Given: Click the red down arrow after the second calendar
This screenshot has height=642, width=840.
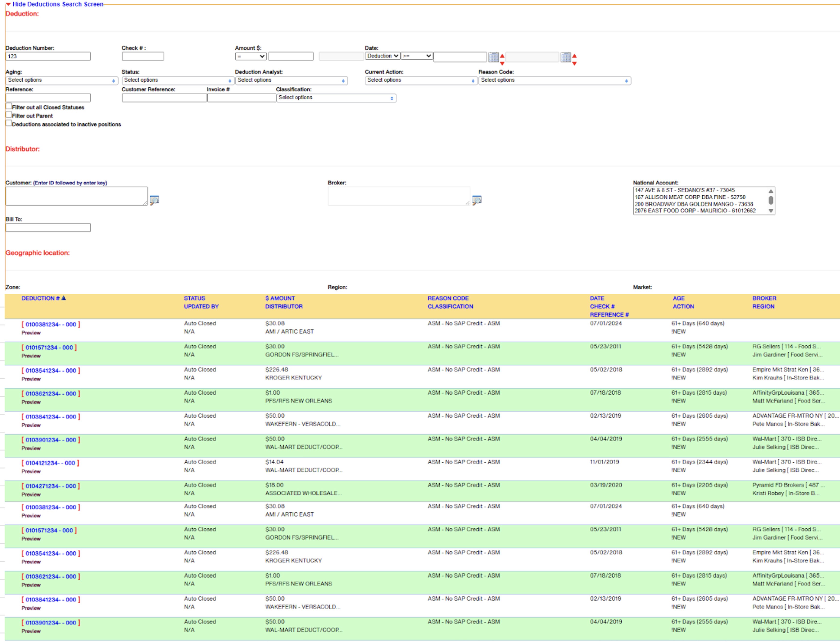Looking at the screenshot, I should click(x=574, y=64).
